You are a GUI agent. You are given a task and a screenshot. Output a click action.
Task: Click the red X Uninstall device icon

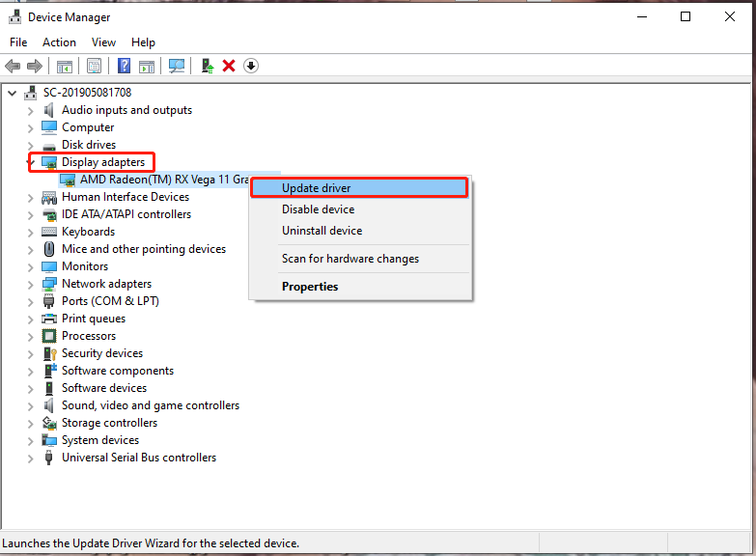point(229,66)
